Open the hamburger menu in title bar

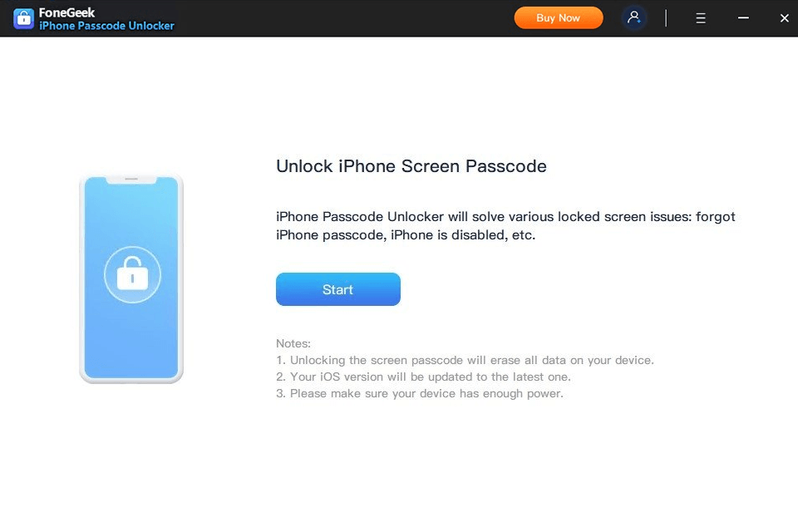coord(701,18)
